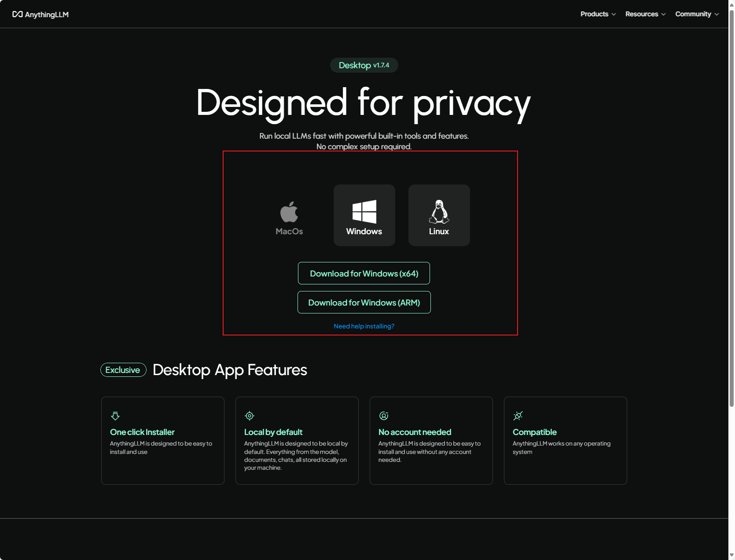Click the One click Installer download icon
The height and width of the screenshot is (560, 735).
pos(115,416)
